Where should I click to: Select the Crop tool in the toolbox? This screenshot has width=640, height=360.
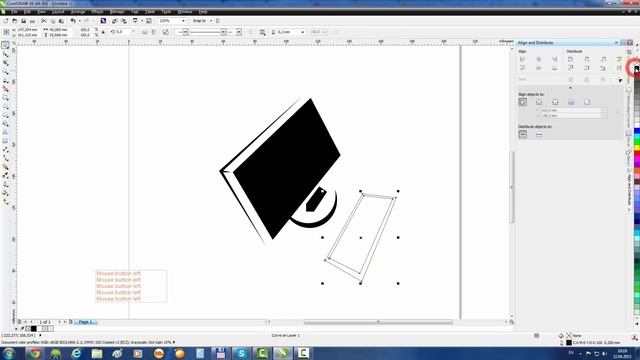pos(5,63)
